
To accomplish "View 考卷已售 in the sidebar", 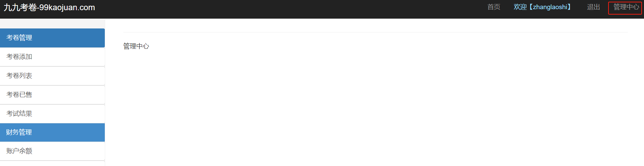I will pos(52,95).
